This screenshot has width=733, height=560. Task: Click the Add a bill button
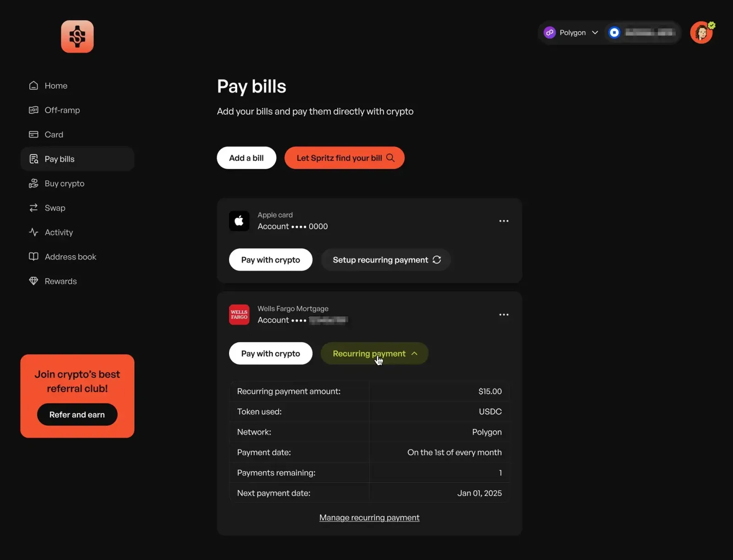point(246,158)
